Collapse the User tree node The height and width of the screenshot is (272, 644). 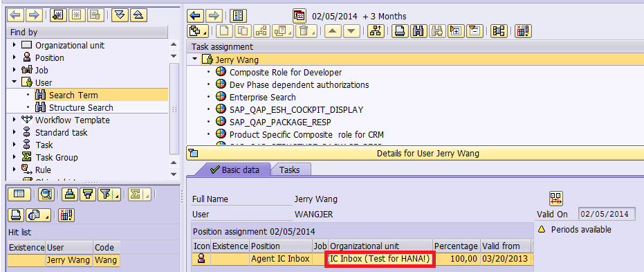[15, 82]
